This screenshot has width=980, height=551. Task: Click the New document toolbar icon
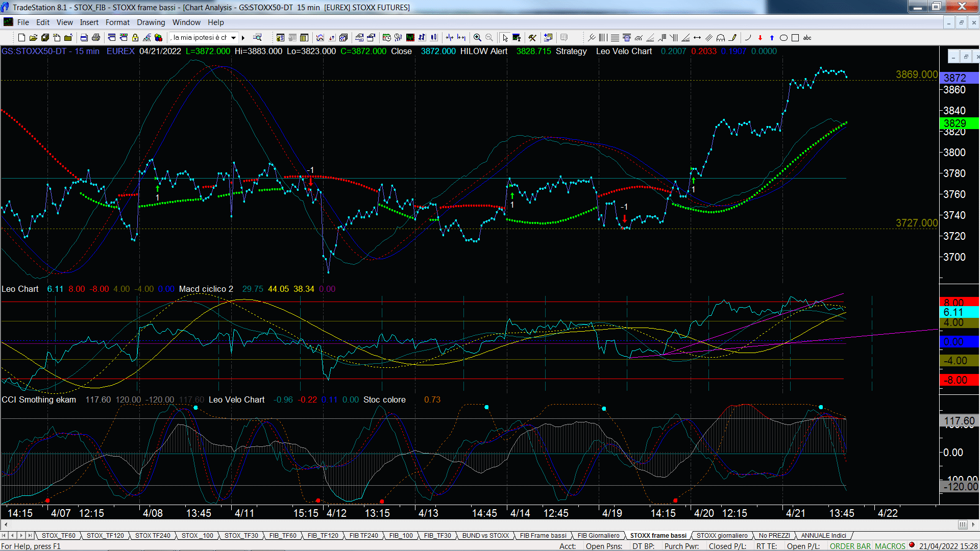pyautogui.click(x=21, y=38)
